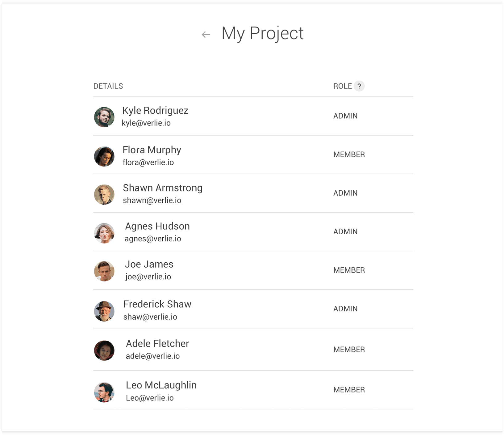
Task: Click Agnes Hudson's profile avatar
Action: pos(104,233)
